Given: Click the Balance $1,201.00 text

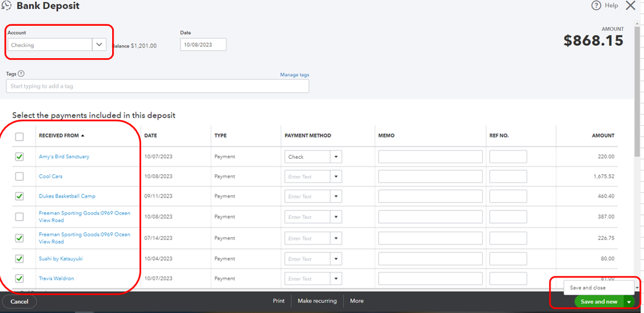Looking at the screenshot, I should tap(134, 46).
